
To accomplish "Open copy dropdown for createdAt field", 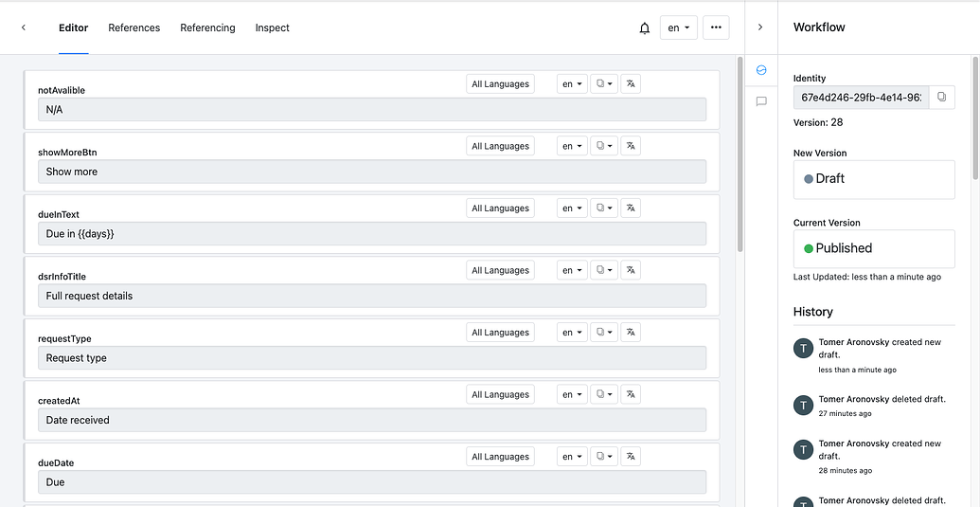I will [604, 394].
